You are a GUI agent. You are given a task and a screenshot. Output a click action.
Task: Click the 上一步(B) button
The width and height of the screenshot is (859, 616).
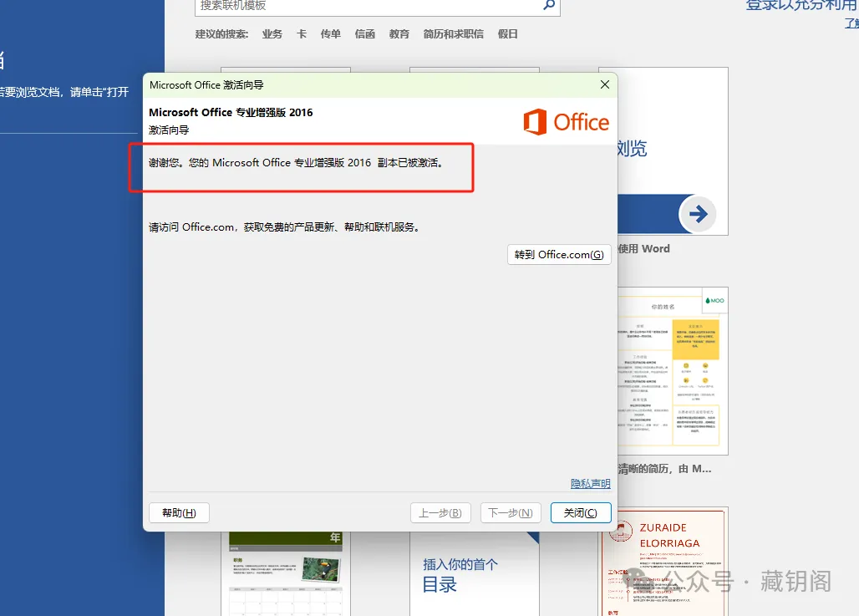point(440,513)
